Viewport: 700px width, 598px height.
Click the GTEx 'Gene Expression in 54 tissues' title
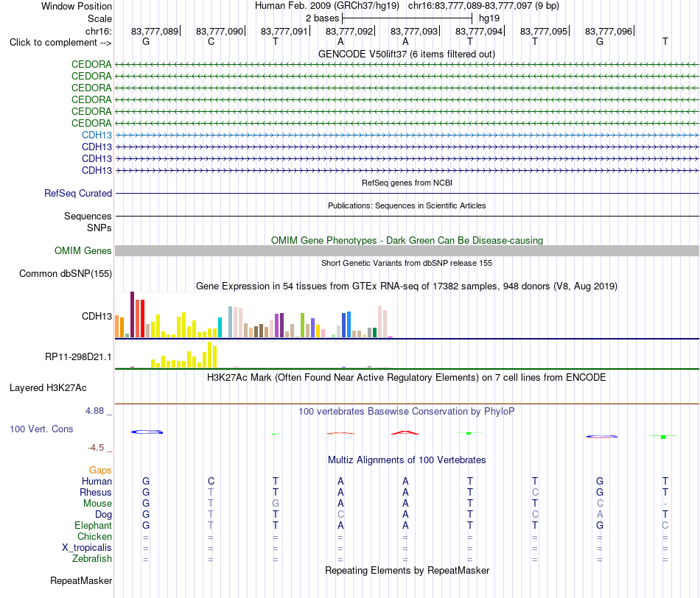pyautogui.click(x=406, y=286)
